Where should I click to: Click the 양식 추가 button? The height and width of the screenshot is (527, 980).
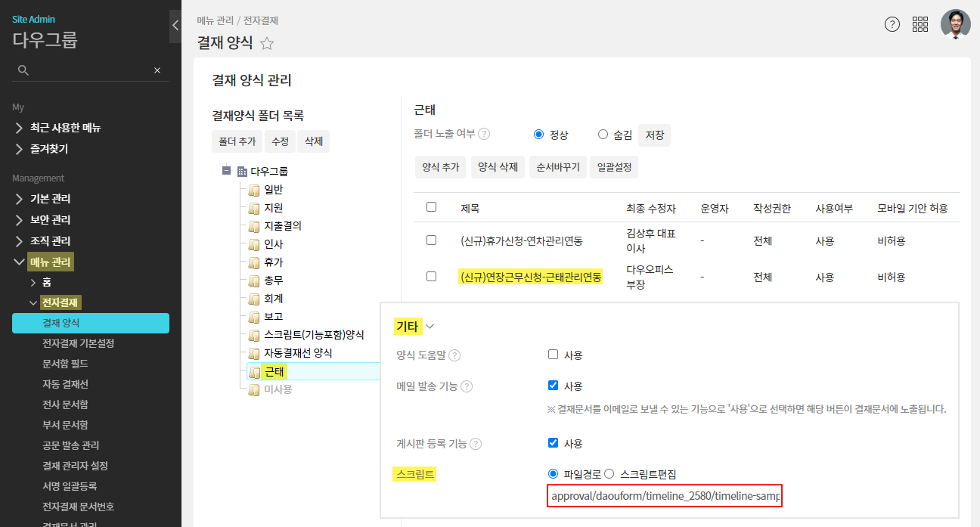pyautogui.click(x=440, y=167)
